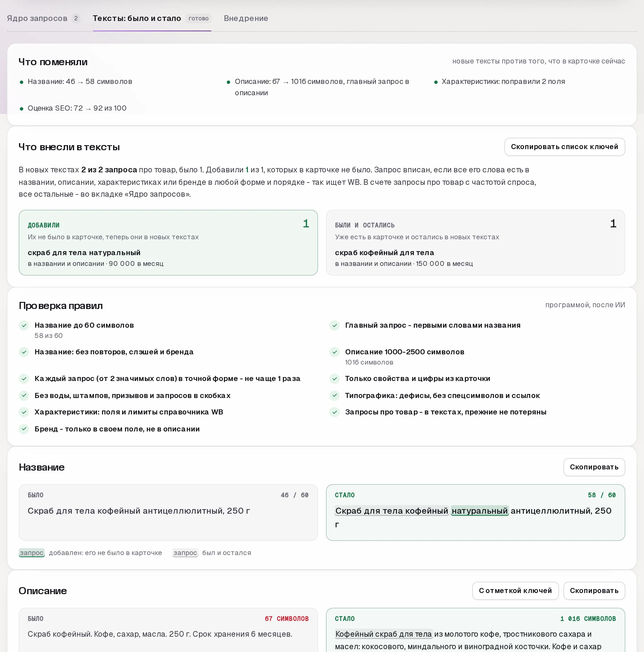Click «С отметкой ключей» button
Viewport: 644px width, 652px height.
(x=515, y=590)
